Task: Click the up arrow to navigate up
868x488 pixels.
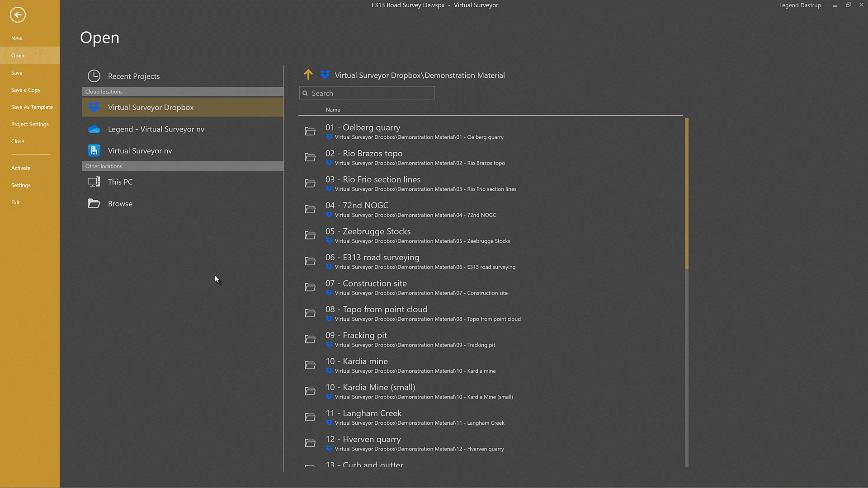Action: click(308, 75)
